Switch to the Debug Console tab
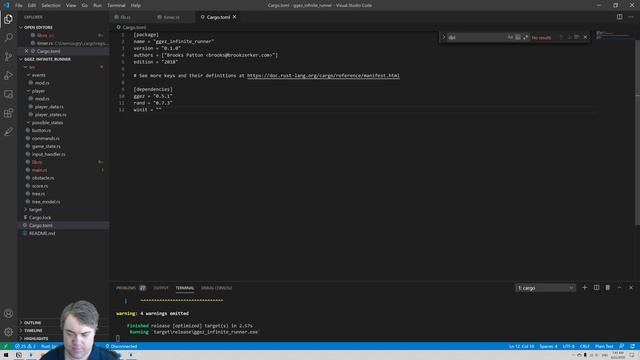Viewport: 640px width, 360px height. pyautogui.click(x=216, y=288)
